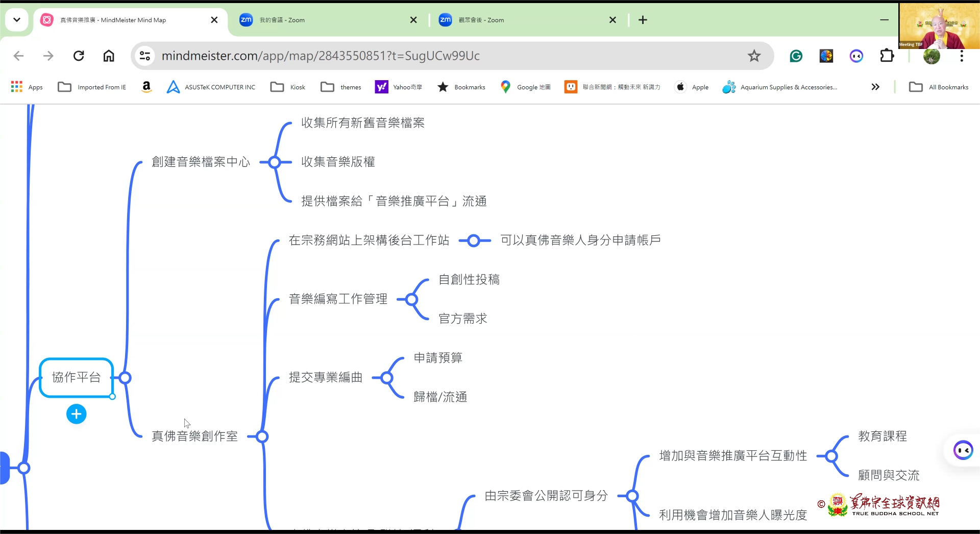
Task: Collapse the 音樂編寫工作管理 children
Action: coord(412,299)
